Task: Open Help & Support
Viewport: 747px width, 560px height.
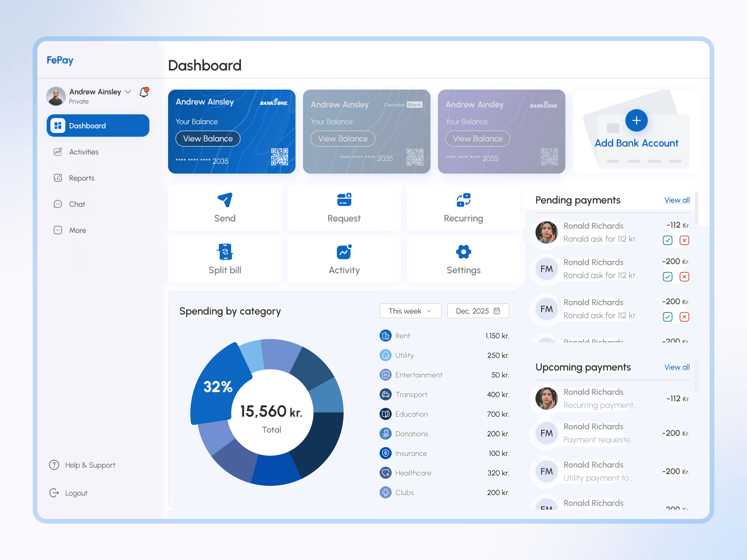Action: (82, 465)
